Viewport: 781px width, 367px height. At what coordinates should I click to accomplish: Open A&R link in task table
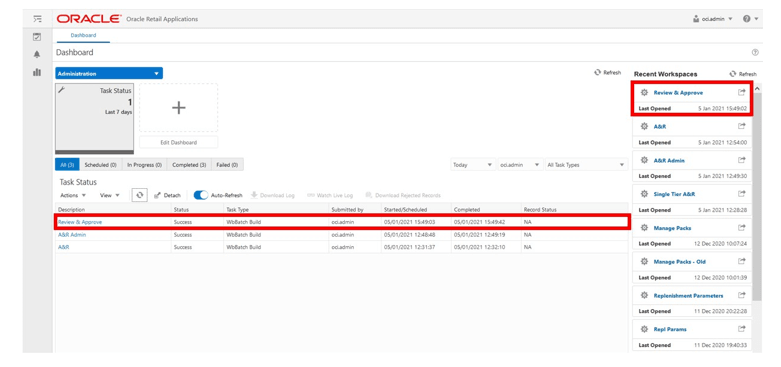(63, 247)
